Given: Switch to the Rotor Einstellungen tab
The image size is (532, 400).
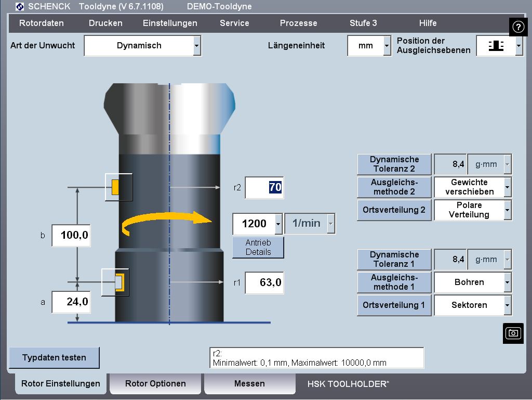Looking at the screenshot, I should coord(61,384).
